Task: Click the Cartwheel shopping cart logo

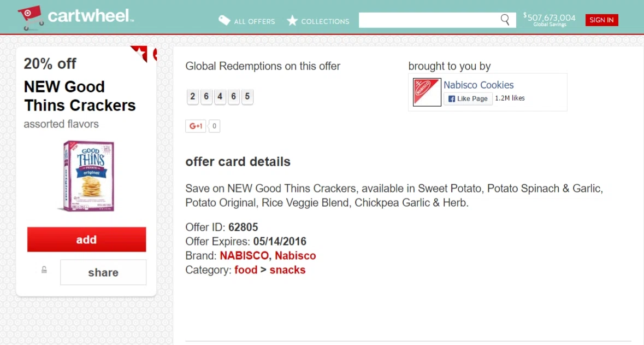Action: click(31, 18)
